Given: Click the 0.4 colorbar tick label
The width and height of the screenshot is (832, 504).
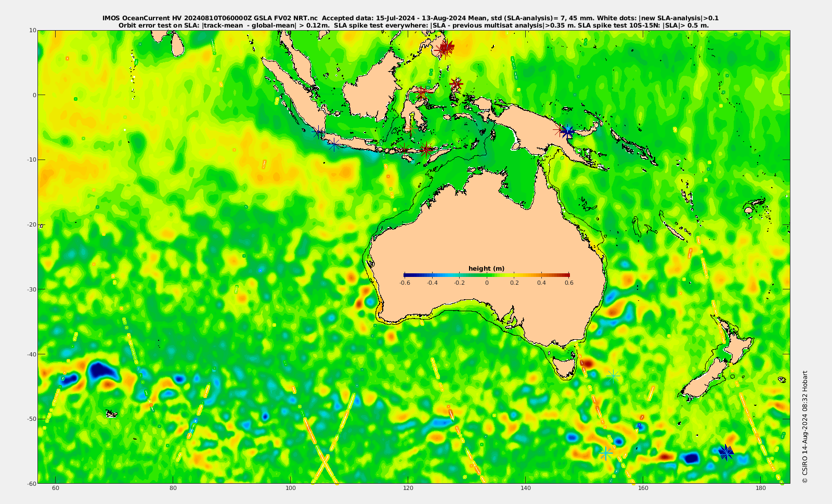Looking at the screenshot, I should 542,283.
